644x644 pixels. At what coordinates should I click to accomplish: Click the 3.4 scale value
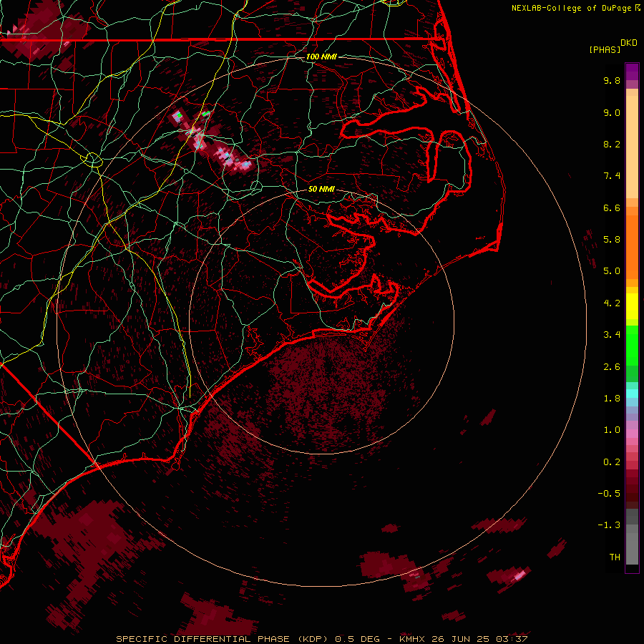coord(612,335)
